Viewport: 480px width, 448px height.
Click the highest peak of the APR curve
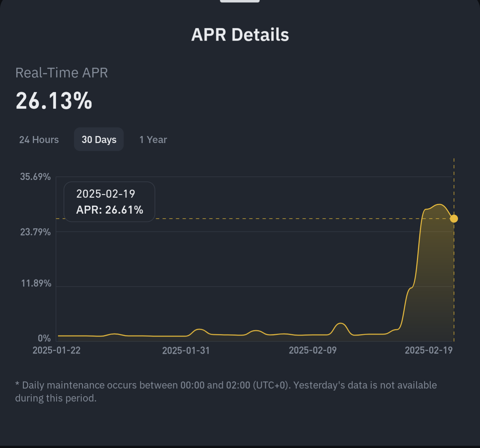[440, 204]
